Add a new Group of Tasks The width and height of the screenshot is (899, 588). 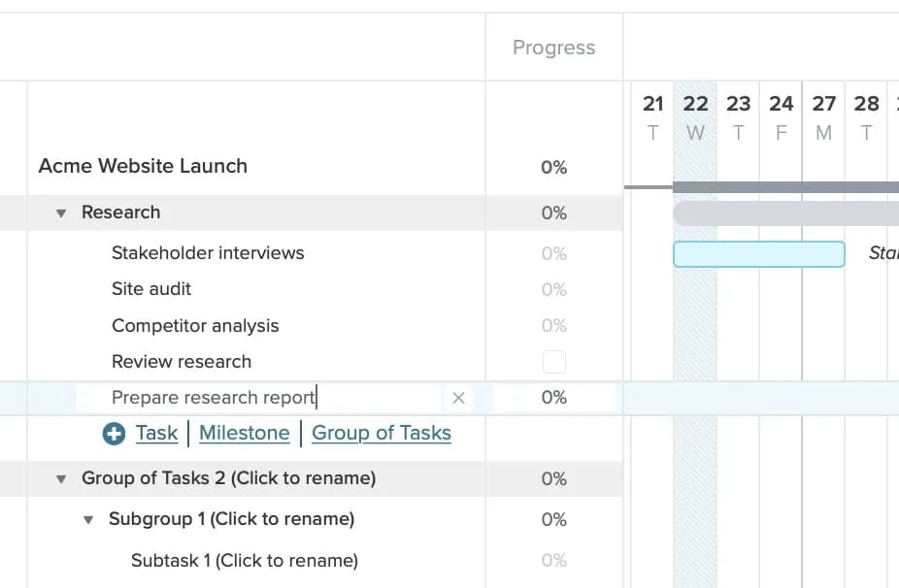[x=382, y=434]
